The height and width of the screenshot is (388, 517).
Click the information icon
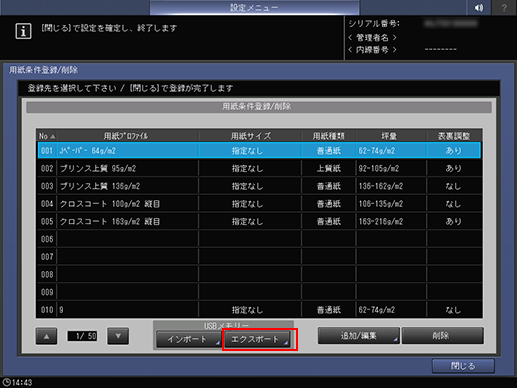tap(23, 31)
